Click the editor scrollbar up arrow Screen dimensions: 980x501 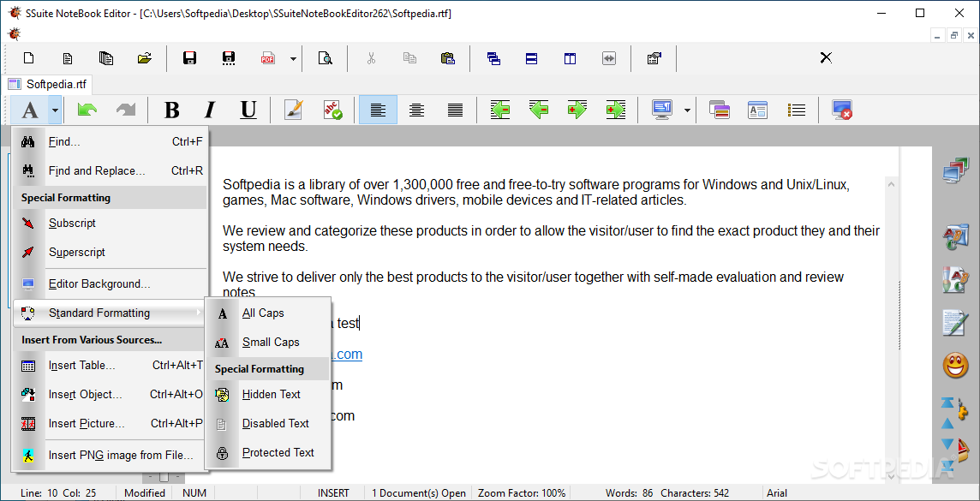(891, 183)
